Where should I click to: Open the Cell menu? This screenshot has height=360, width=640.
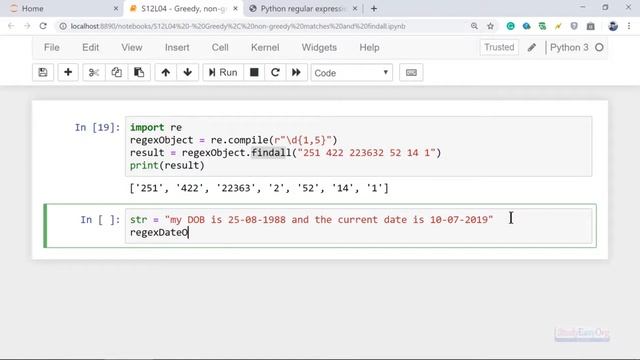(220, 47)
